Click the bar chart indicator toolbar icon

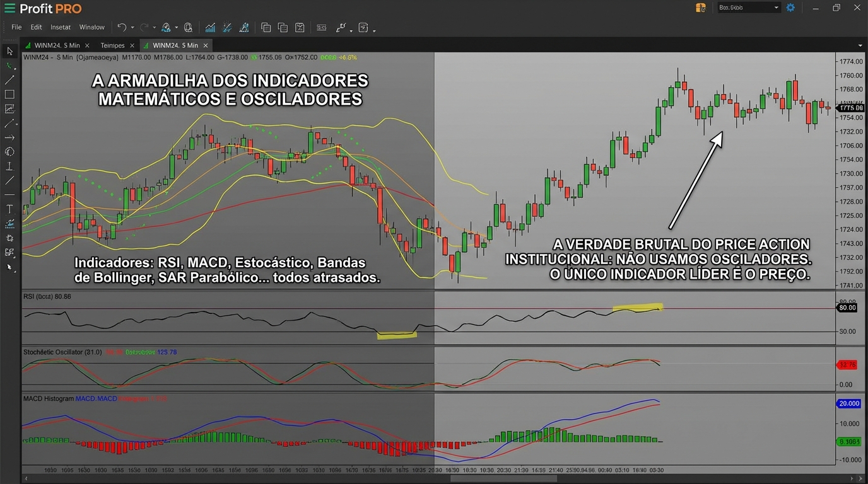pyautogui.click(x=210, y=27)
